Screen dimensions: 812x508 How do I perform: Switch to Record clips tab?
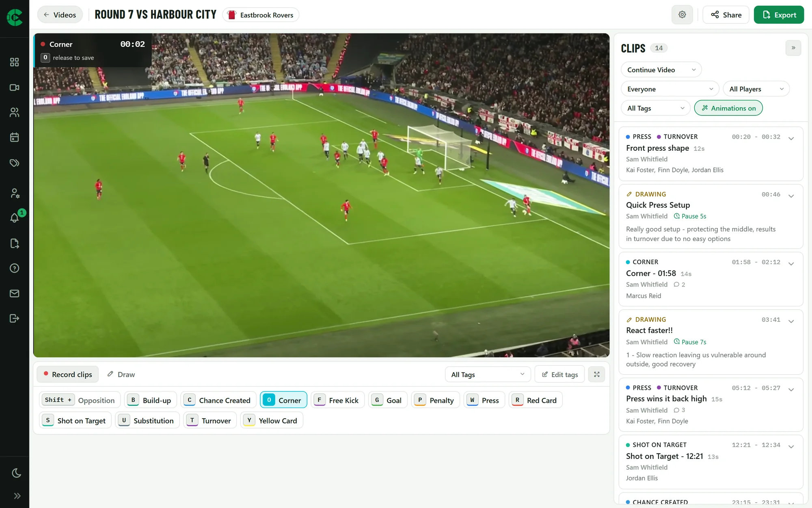pyautogui.click(x=68, y=374)
